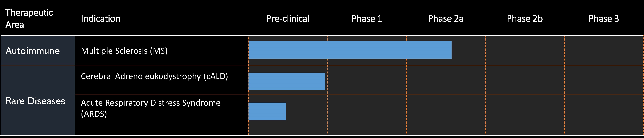Viewport: 644px width, 138px height.
Task: Click empty Phase 1 cell in ARDS row
Action: pyautogui.click(x=366, y=115)
